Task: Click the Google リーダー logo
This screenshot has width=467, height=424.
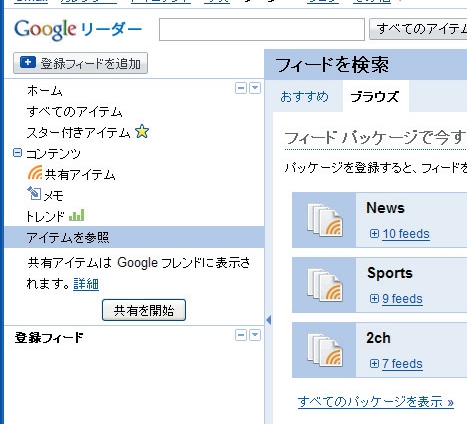Action: click(78, 29)
